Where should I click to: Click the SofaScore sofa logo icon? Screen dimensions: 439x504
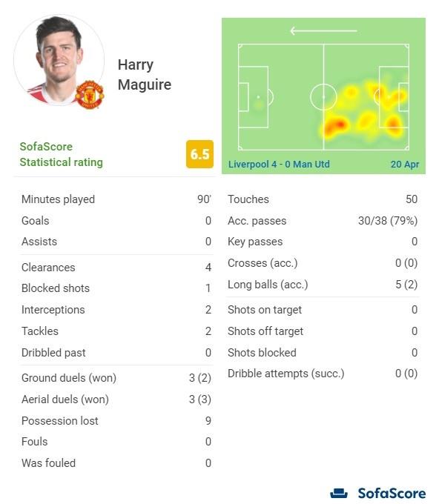coord(339,493)
